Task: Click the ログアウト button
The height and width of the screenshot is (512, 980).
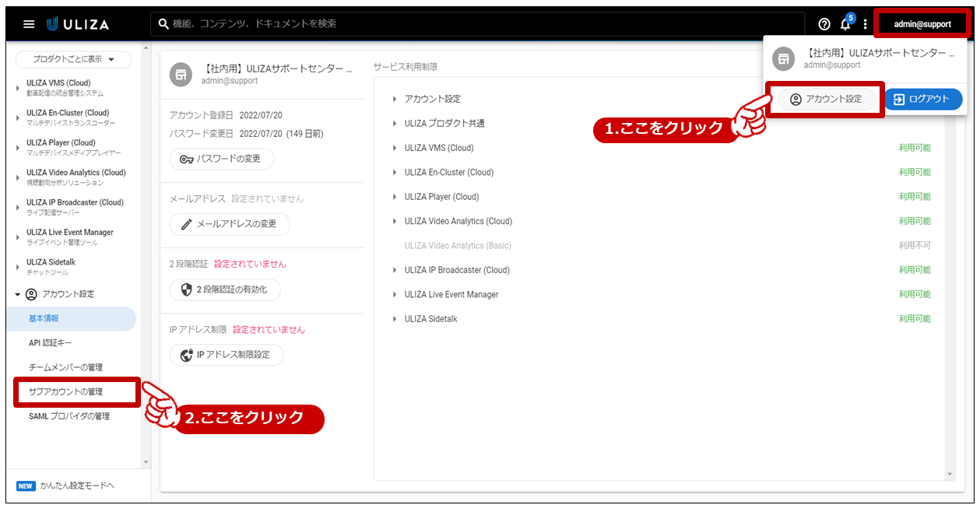Action: tap(922, 100)
